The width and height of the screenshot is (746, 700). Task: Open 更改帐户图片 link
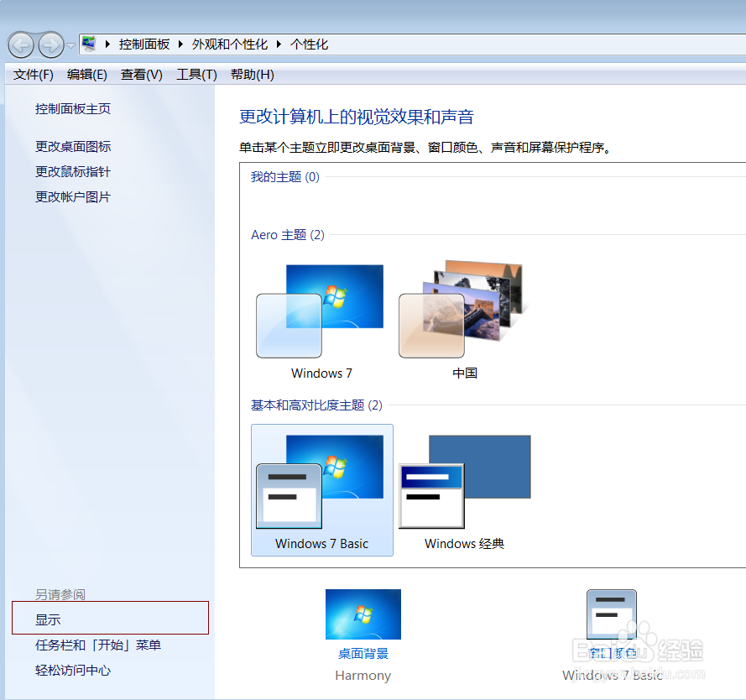coord(73,197)
